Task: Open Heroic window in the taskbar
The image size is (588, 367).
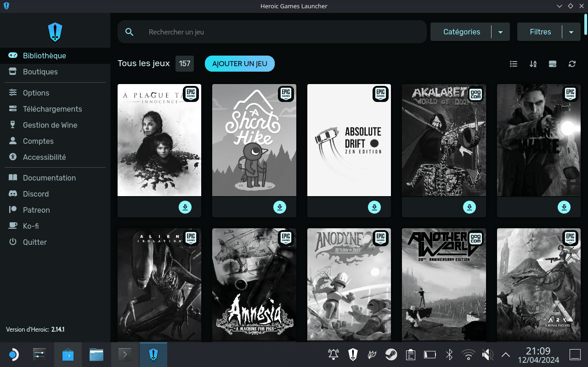Action: coord(153,355)
